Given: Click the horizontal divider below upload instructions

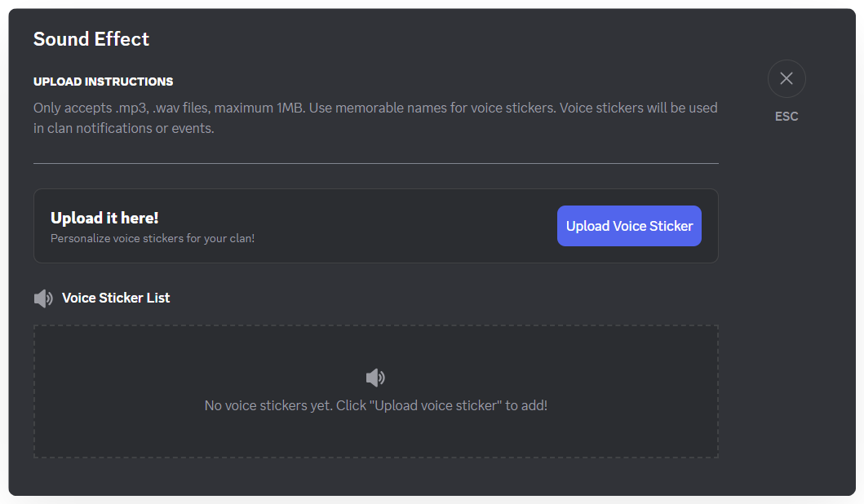Looking at the screenshot, I should pos(375,163).
